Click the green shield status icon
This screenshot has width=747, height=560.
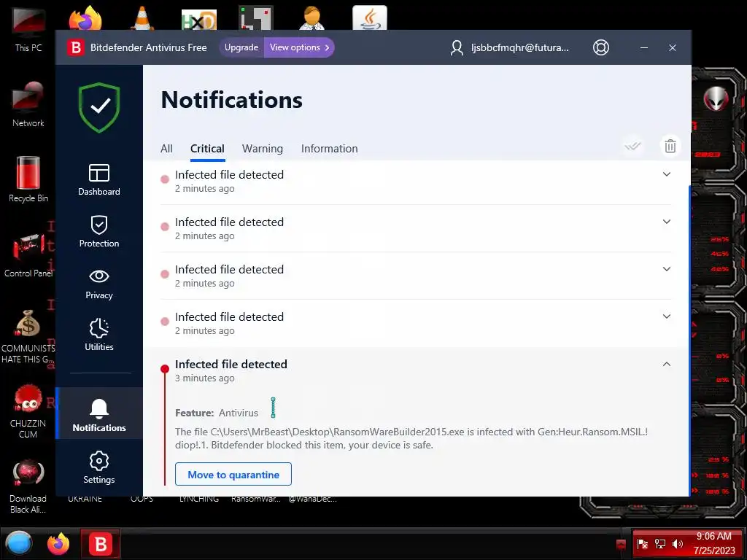click(x=99, y=107)
